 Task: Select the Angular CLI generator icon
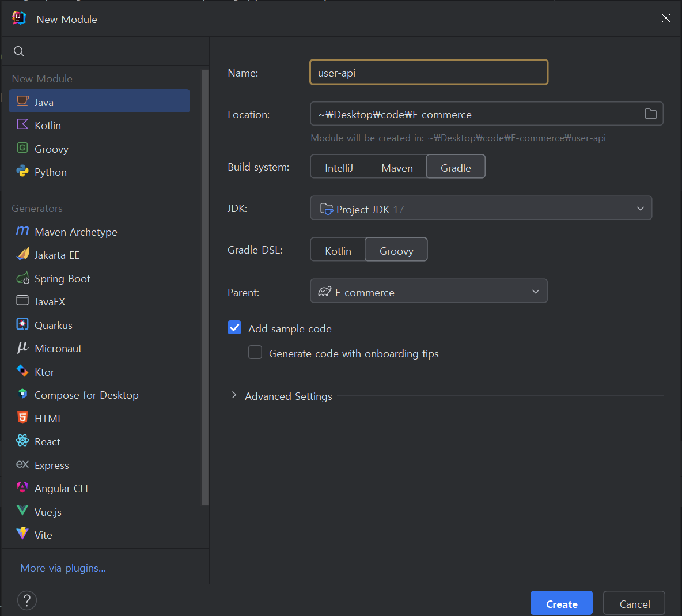(x=22, y=487)
